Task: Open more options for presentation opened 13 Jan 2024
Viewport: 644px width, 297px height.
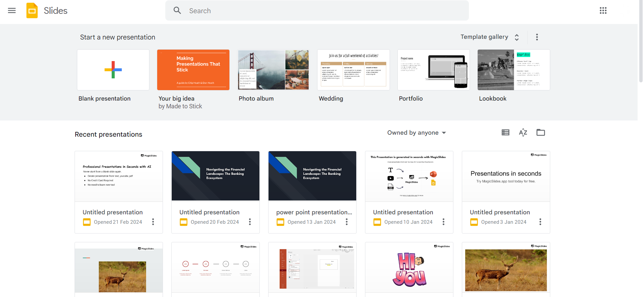Action: tap(347, 222)
